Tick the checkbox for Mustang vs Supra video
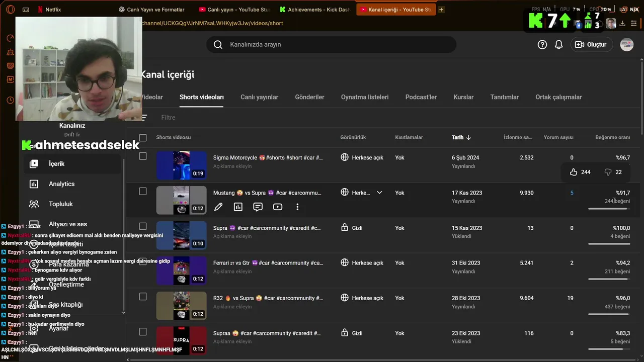 (143, 192)
